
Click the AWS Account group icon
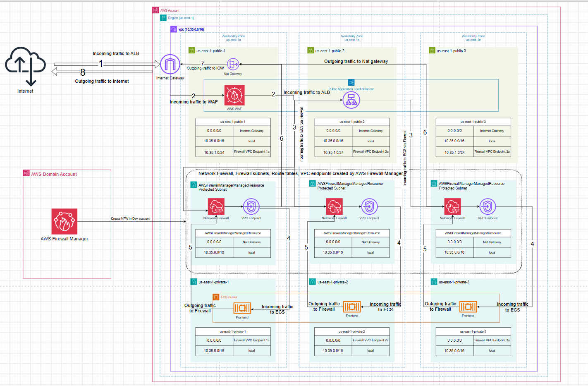pos(155,10)
